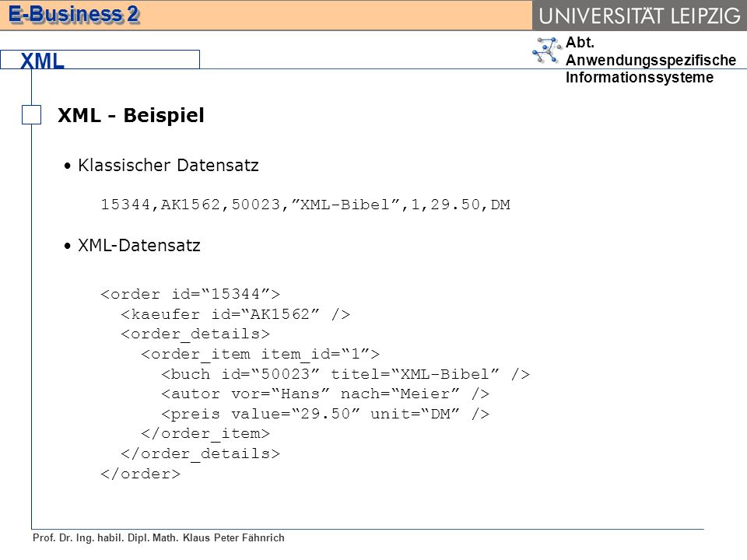Click the line <kaeufer id="AK1562" />
Viewport: 747px width, 560px height.
[x=236, y=313]
